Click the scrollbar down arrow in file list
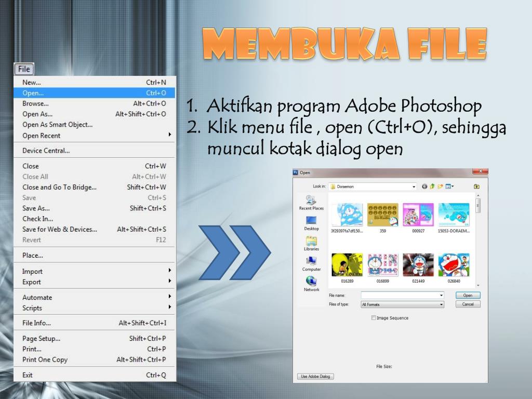The width and height of the screenshot is (532, 399). [478, 286]
